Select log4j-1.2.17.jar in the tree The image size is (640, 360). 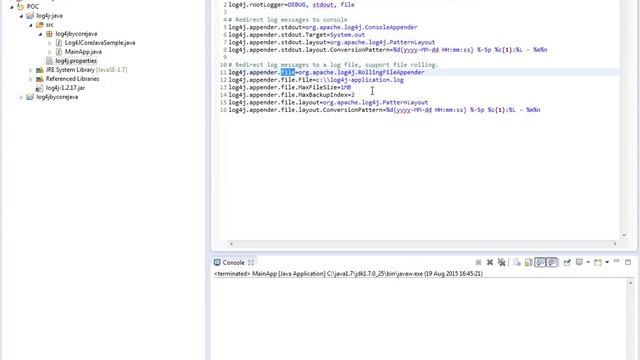(65, 88)
